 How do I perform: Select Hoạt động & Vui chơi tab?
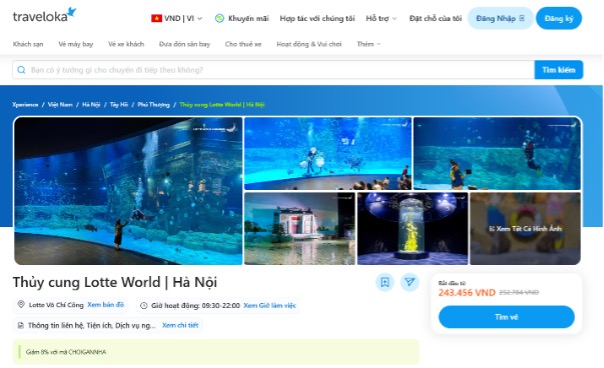(309, 44)
